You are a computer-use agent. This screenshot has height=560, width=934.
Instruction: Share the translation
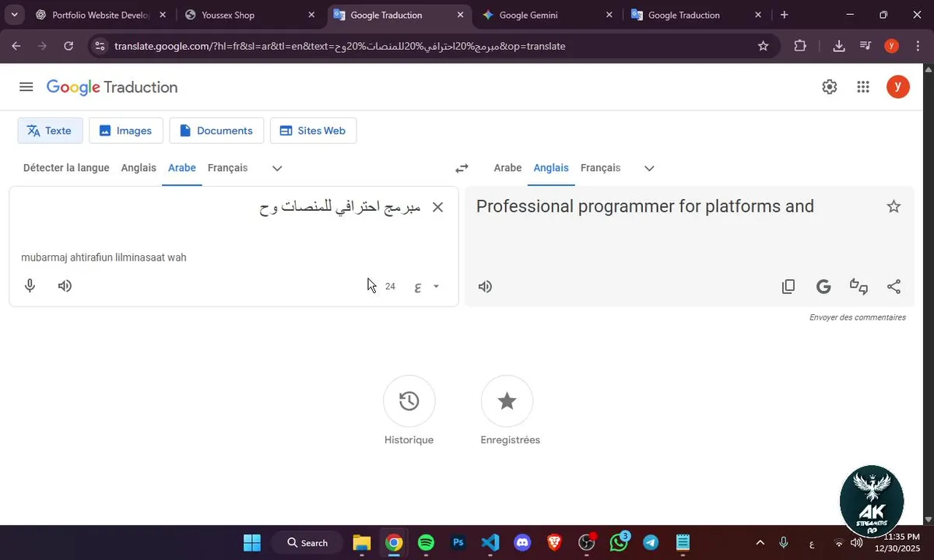tap(894, 286)
